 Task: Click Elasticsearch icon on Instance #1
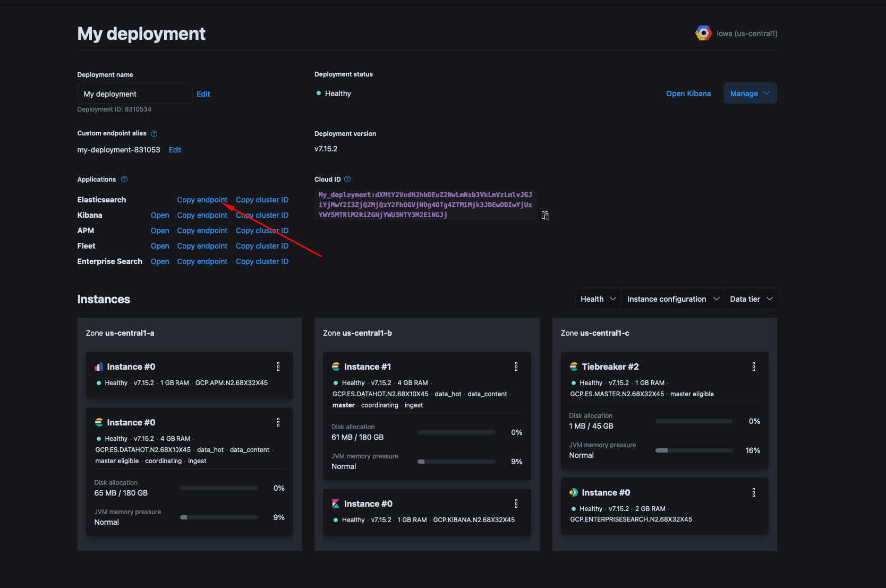coord(336,367)
